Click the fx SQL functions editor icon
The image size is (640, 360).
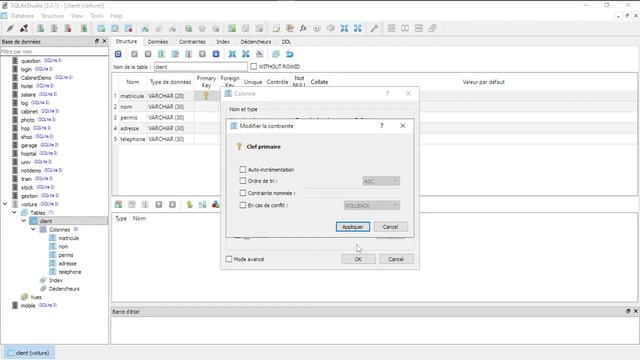[x=303, y=28]
